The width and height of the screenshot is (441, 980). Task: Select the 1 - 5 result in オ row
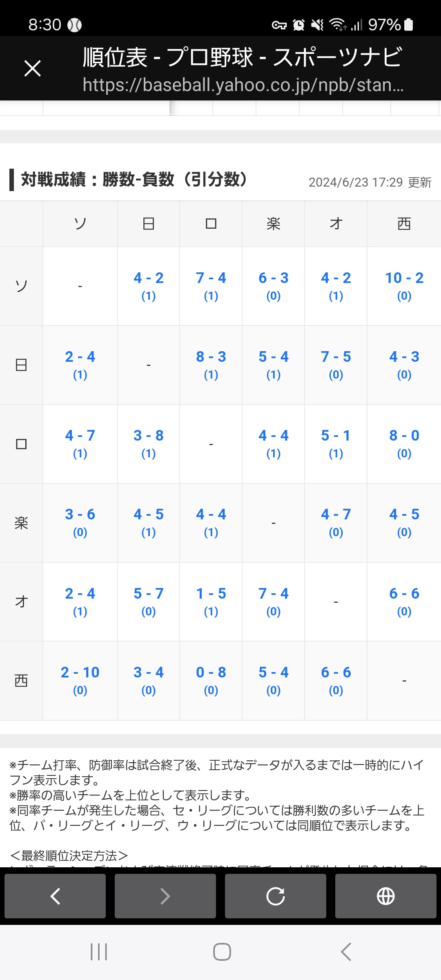[x=211, y=594]
